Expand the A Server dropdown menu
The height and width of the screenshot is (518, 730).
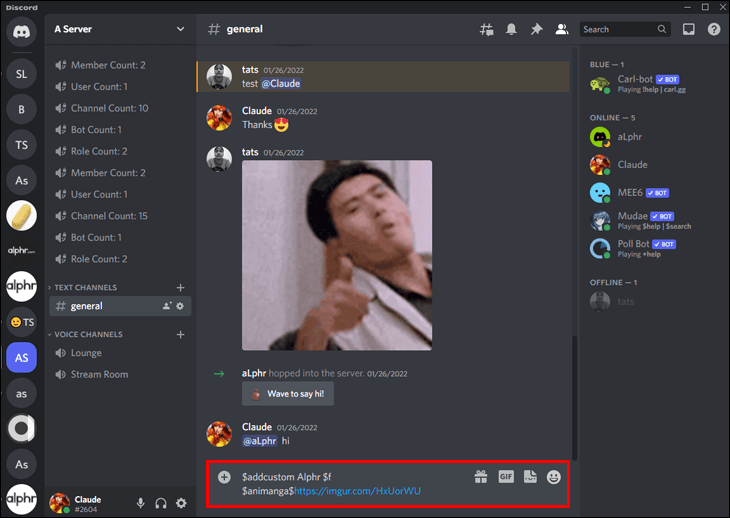pyautogui.click(x=180, y=29)
